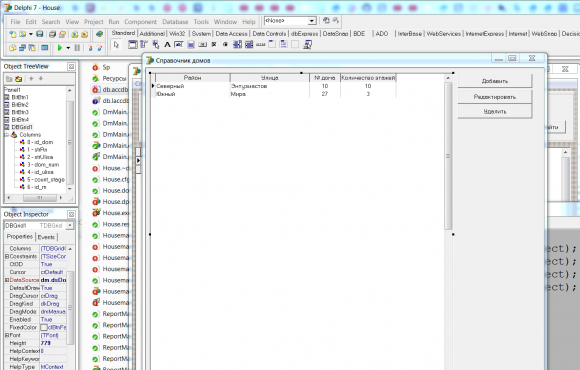Click the Добавить button
The width and height of the screenshot is (580, 370).
(495, 81)
